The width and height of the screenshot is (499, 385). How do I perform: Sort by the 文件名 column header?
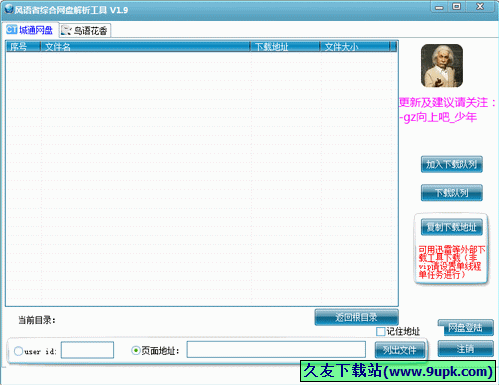coord(145,47)
